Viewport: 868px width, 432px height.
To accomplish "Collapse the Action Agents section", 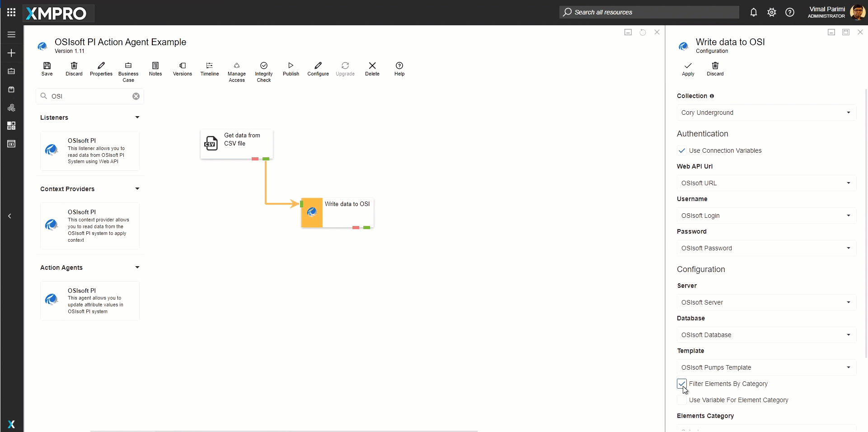I will pos(137,268).
